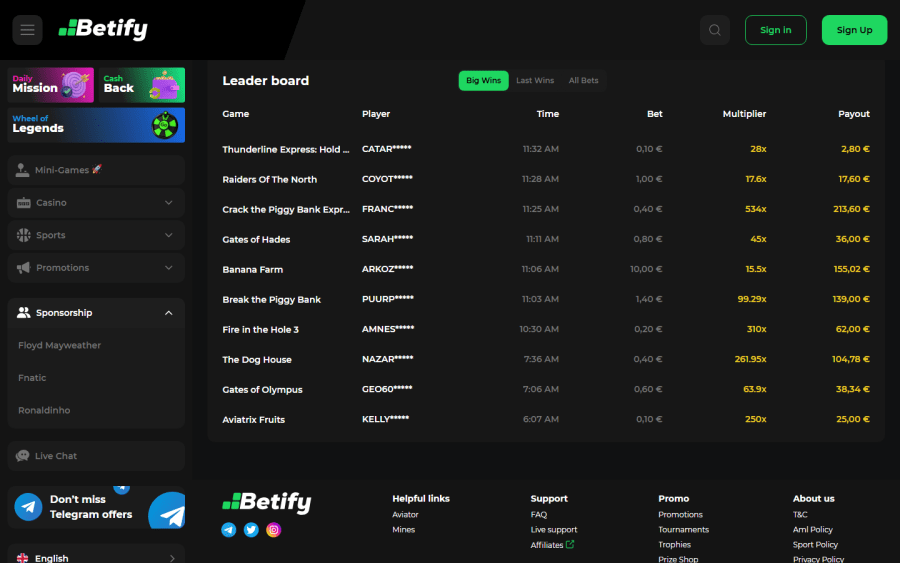Click the Sign In button

[775, 30]
